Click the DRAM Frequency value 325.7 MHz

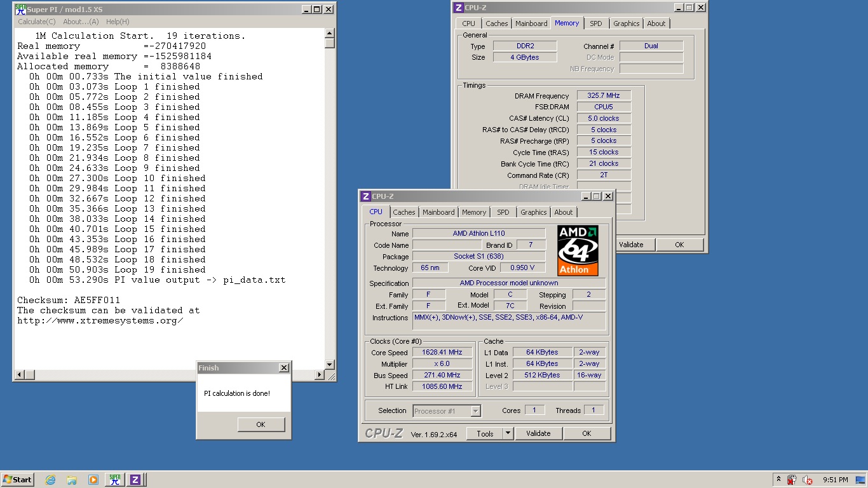click(604, 95)
